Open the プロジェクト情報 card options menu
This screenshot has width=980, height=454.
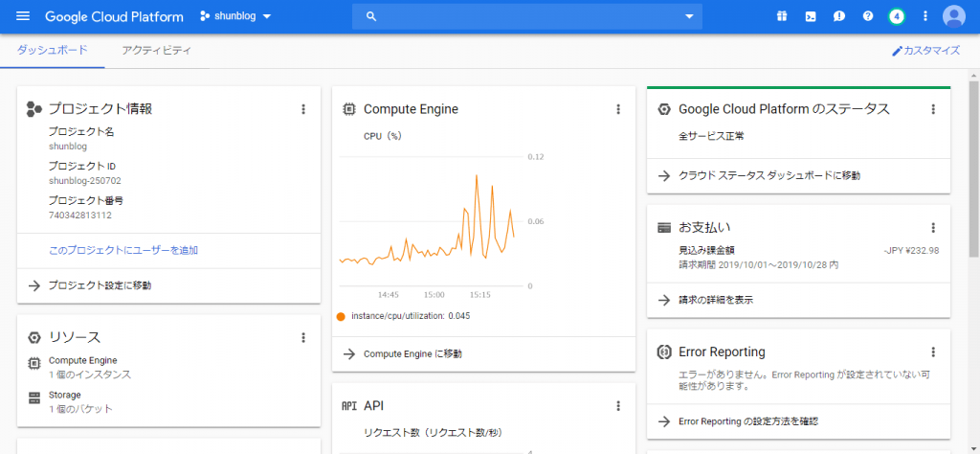coord(303,109)
